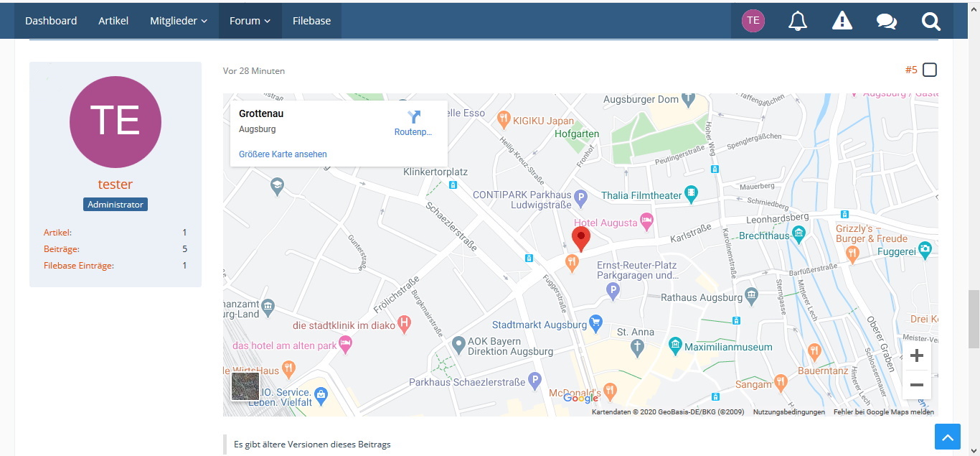Click the Größere Karte ansehen link
Image resolution: width=980 pixels, height=456 pixels.
tap(283, 154)
